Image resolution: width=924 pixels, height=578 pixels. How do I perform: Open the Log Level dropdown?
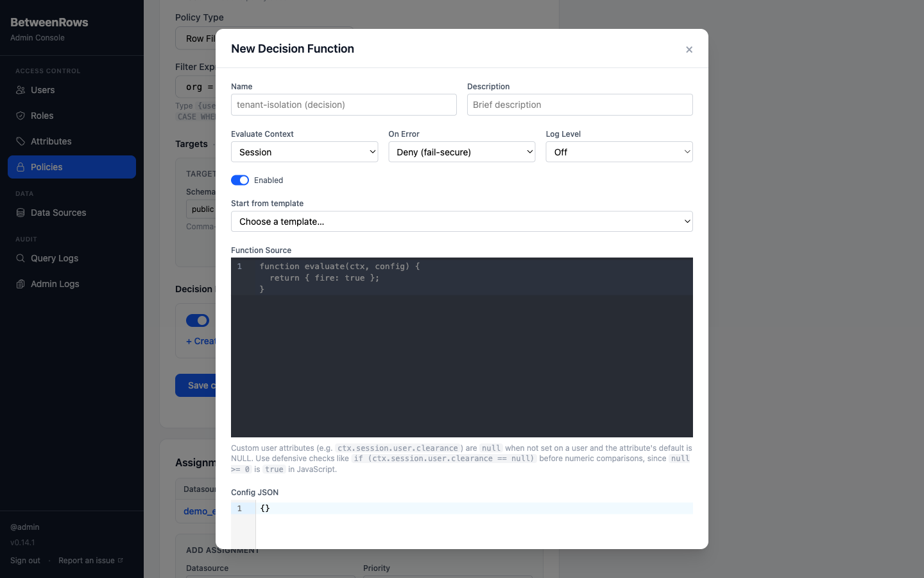point(619,152)
